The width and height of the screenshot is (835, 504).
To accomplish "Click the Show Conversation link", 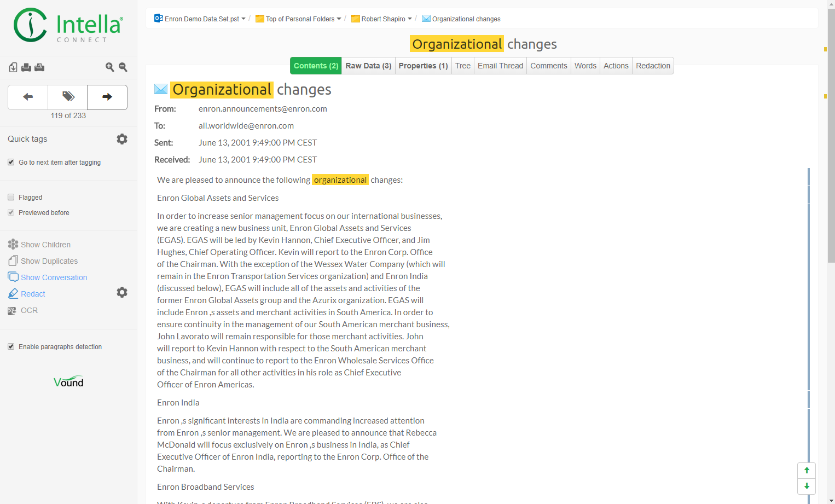I will (54, 277).
